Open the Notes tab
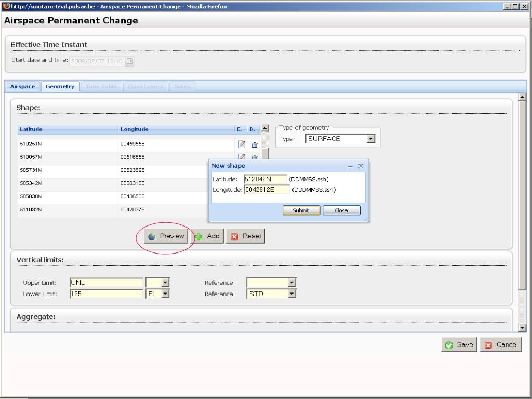The width and height of the screenshot is (532, 399). point(182,87)
